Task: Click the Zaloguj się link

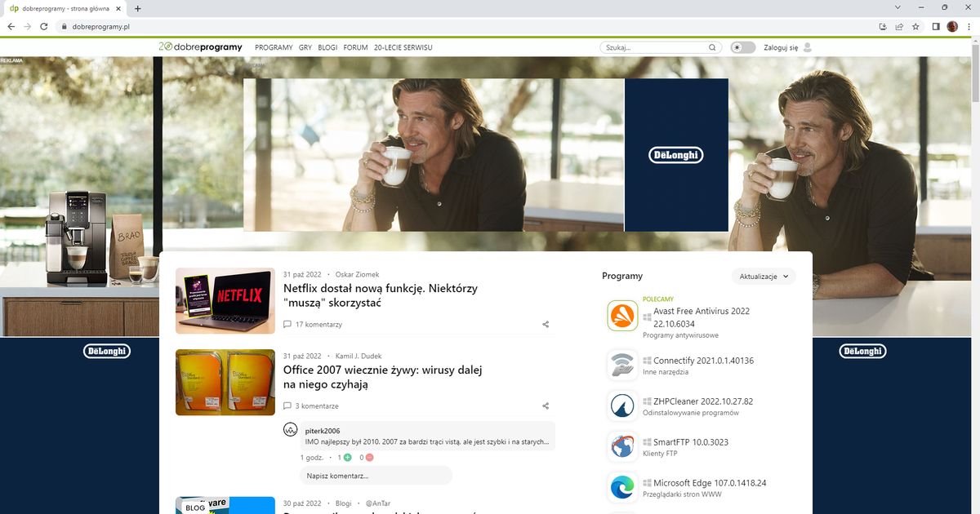Action: 782,47
